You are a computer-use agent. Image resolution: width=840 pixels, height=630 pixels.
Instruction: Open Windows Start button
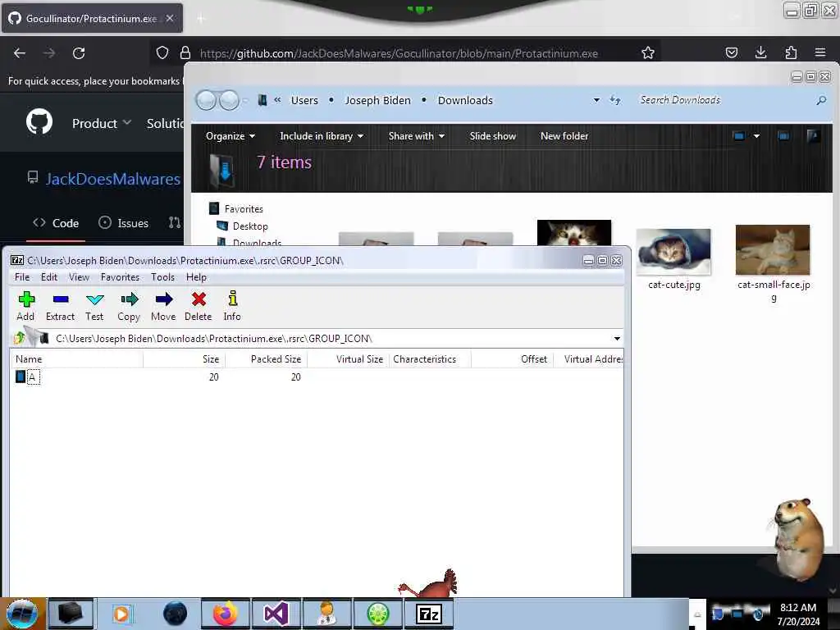pyautogui.click(x=22, y=614)
